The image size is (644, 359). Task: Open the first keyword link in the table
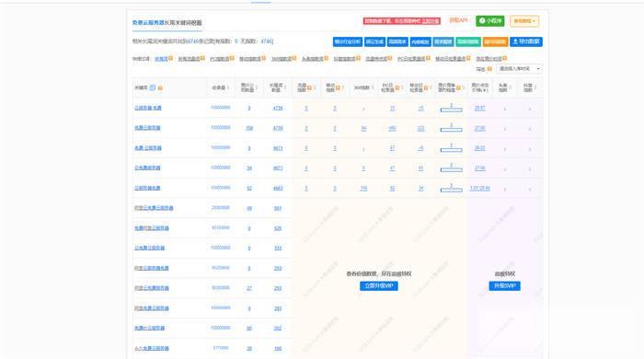(148, 108)
